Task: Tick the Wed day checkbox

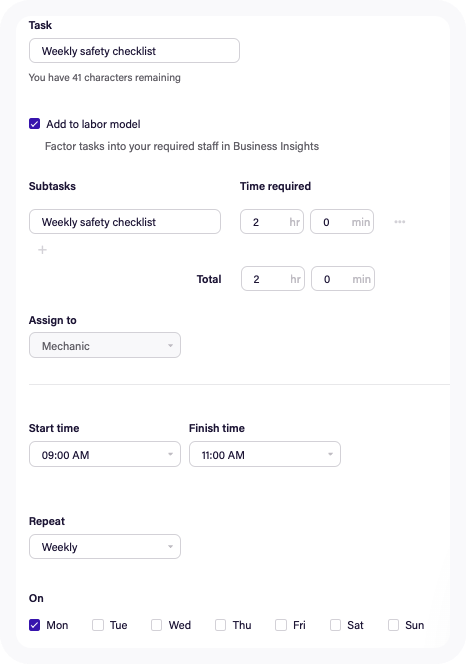Action: click(156, 625)
